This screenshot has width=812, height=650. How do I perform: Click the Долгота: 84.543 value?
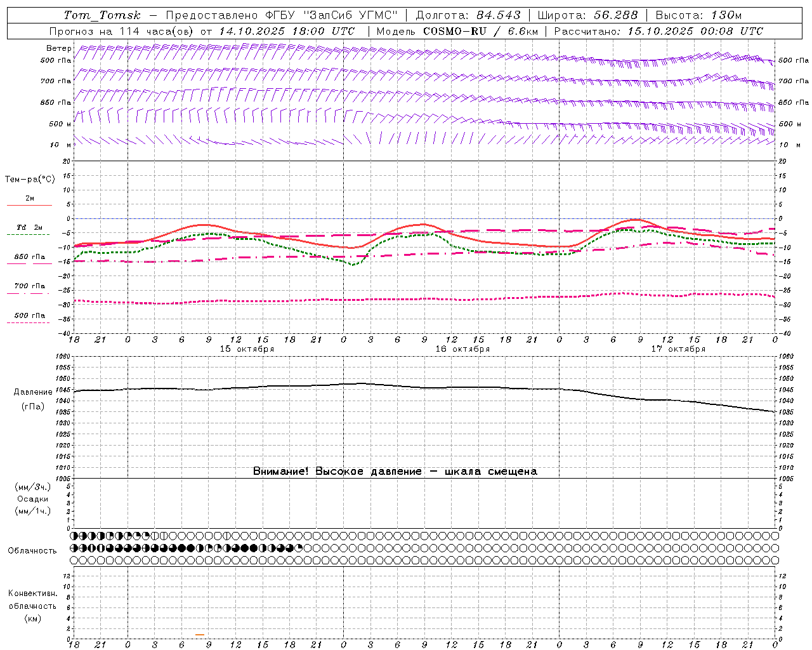click(x=468, y=15)
